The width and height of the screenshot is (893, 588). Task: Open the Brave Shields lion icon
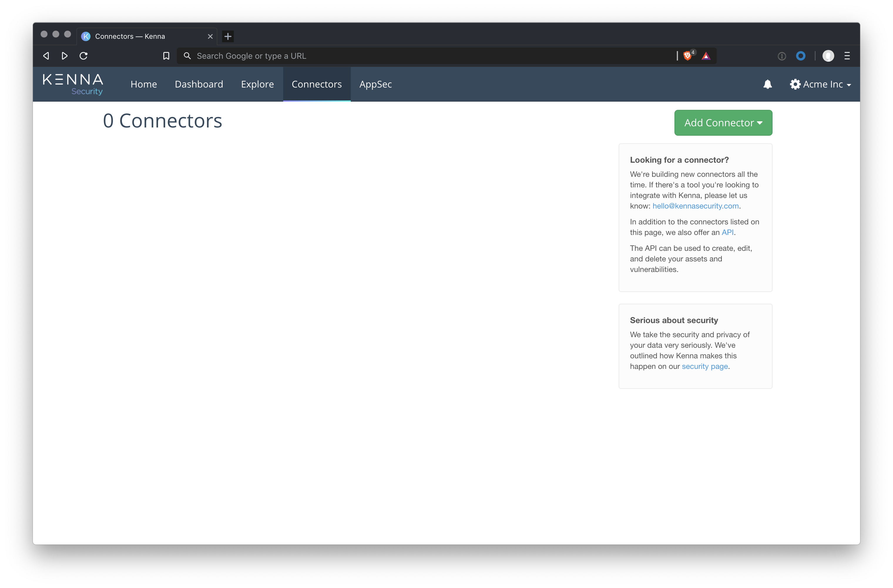coord(687,56)
